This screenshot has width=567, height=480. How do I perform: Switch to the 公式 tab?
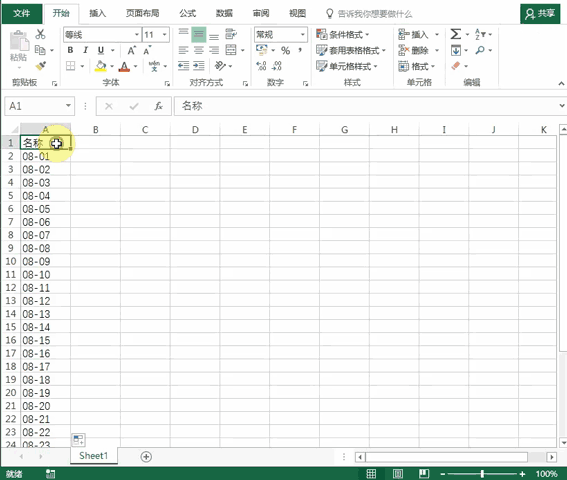188,13
